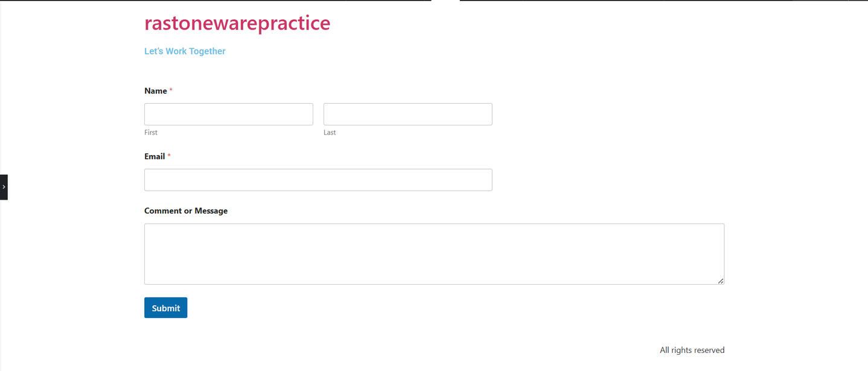Focus the First name input field
The height and width of the screenshot is (371, 868).
[x=229, y=114]
